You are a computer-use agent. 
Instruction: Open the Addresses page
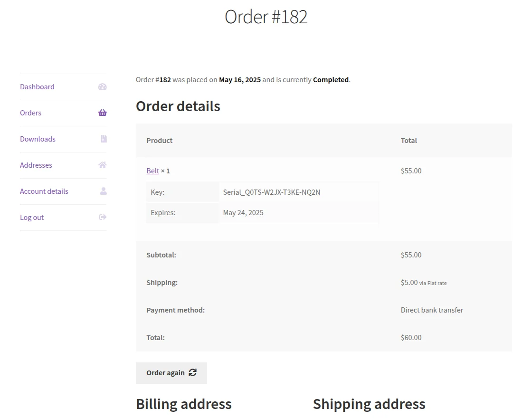pyautogui.click(x=36, y=165)
